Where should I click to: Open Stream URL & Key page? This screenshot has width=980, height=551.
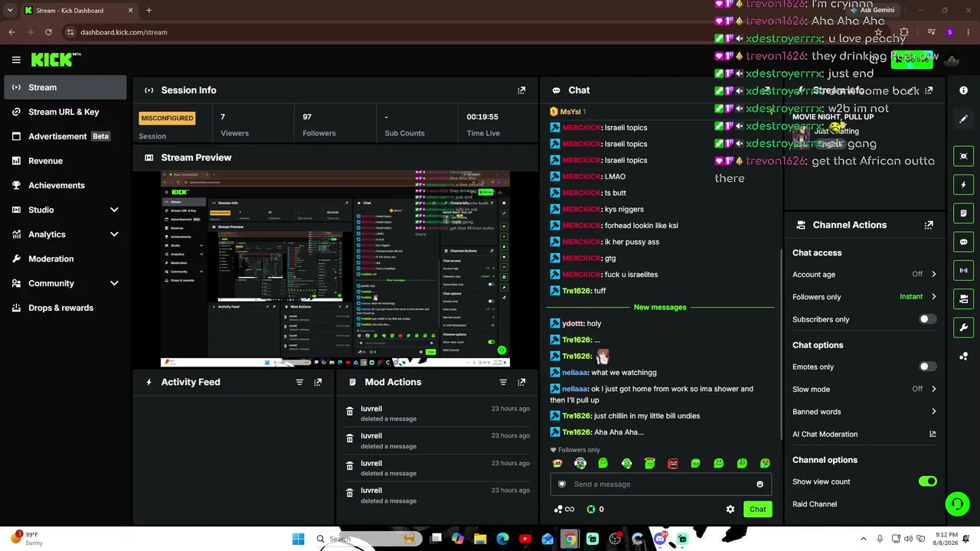[x=65, y=112]
